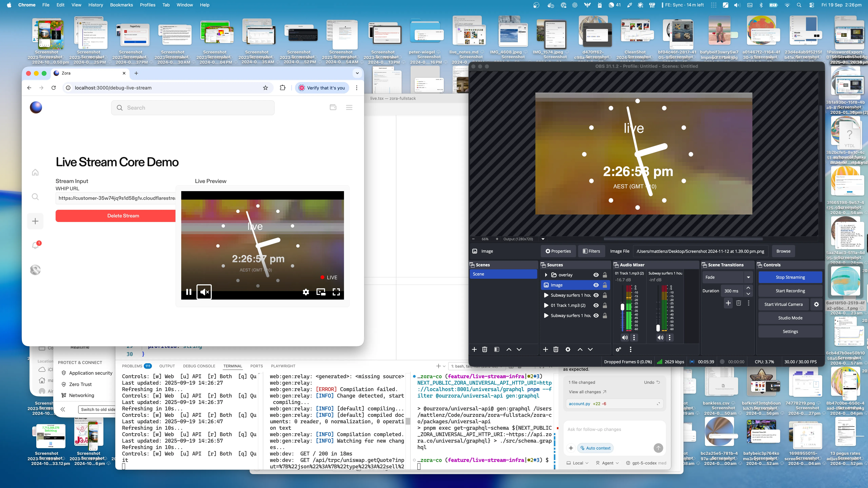Screen dimensions: 868x488
Task: Click Start Recording in OBS
Action: [790, 291]
